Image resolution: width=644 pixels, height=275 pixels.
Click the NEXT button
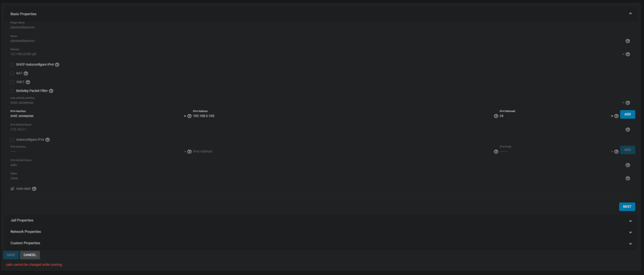[x=627, y=207]
